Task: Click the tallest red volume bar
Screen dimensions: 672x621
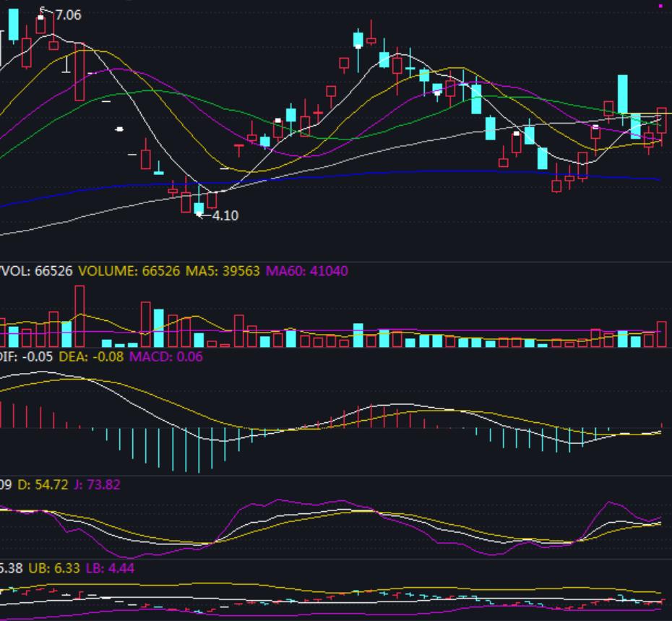Action: (79, 316)
